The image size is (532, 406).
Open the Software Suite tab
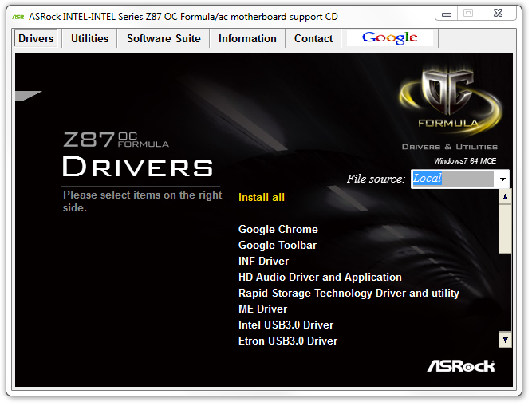pos(164,38)
